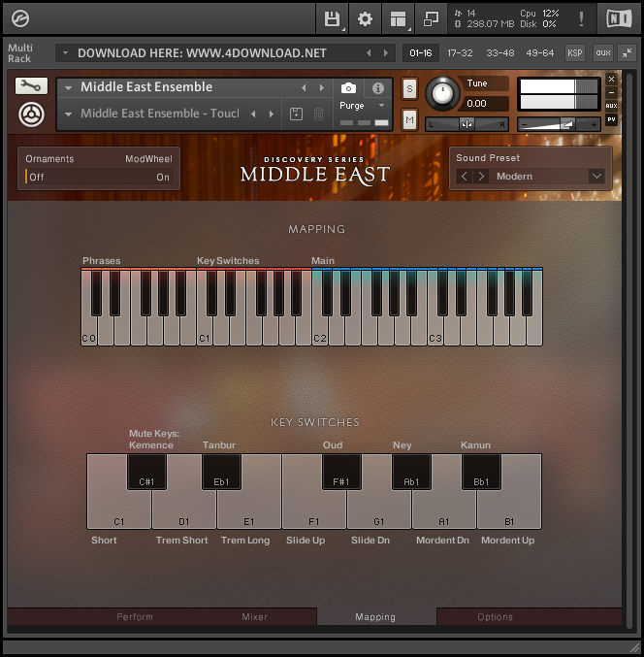Click the instrument info icon
The height and width of the screenshot is (657, 644).
tap(378, 88)
